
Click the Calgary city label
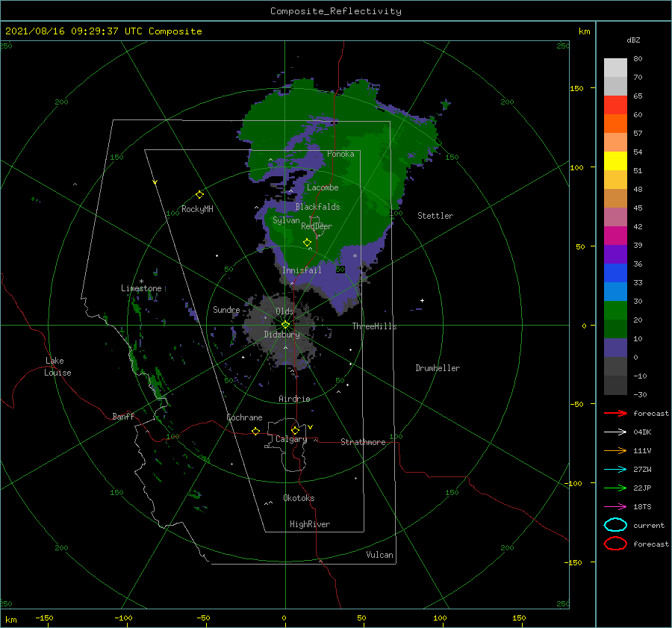click(x=291, y=439)
